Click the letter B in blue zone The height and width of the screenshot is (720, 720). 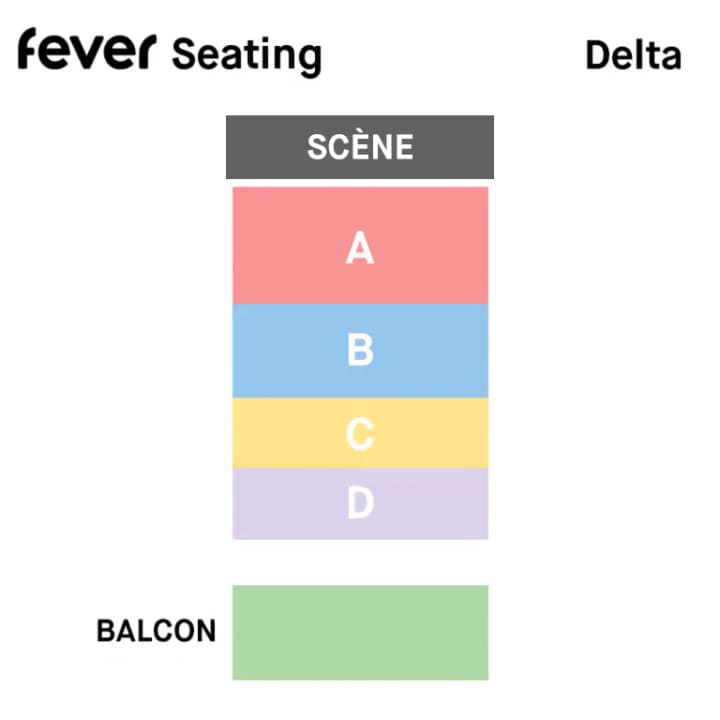pos(360,349)
